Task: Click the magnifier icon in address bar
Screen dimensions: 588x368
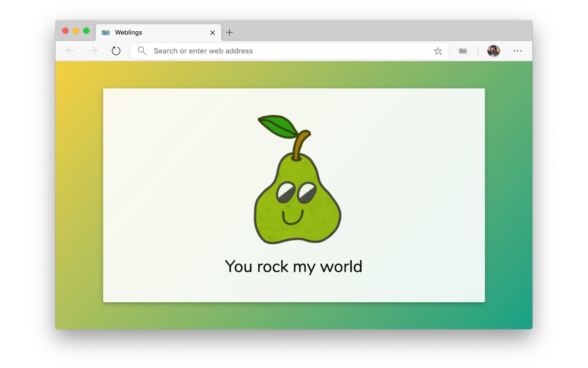Action: point(142,51)
